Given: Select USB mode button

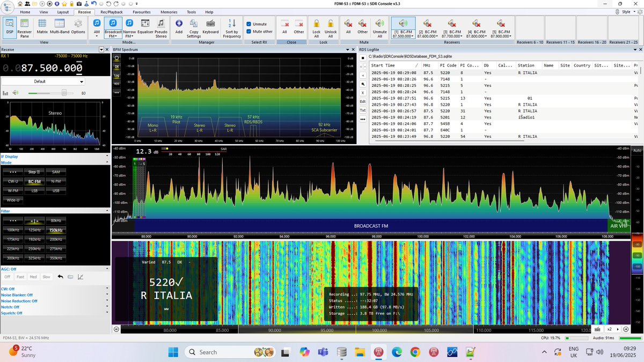Looking at the screenshot, I should (56, 191).
